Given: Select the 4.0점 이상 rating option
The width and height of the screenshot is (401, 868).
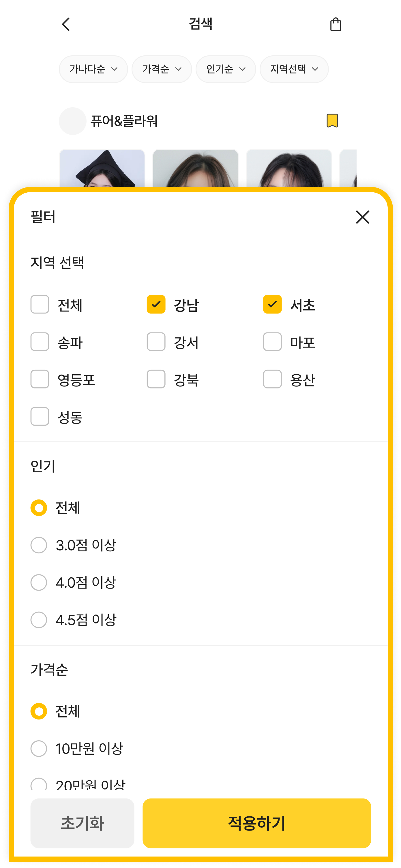Looking at the screenshot, I should (39, 583).
